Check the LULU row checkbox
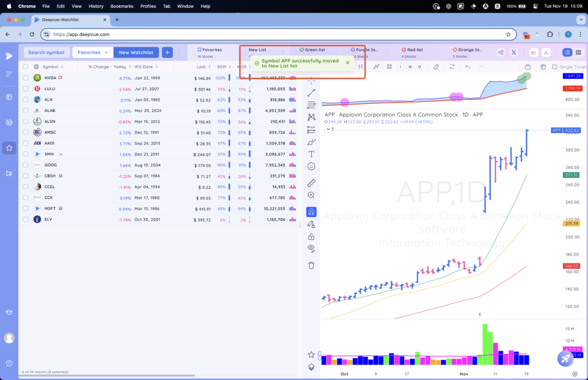The image size is (588, 380). click(x=25, y=89)
